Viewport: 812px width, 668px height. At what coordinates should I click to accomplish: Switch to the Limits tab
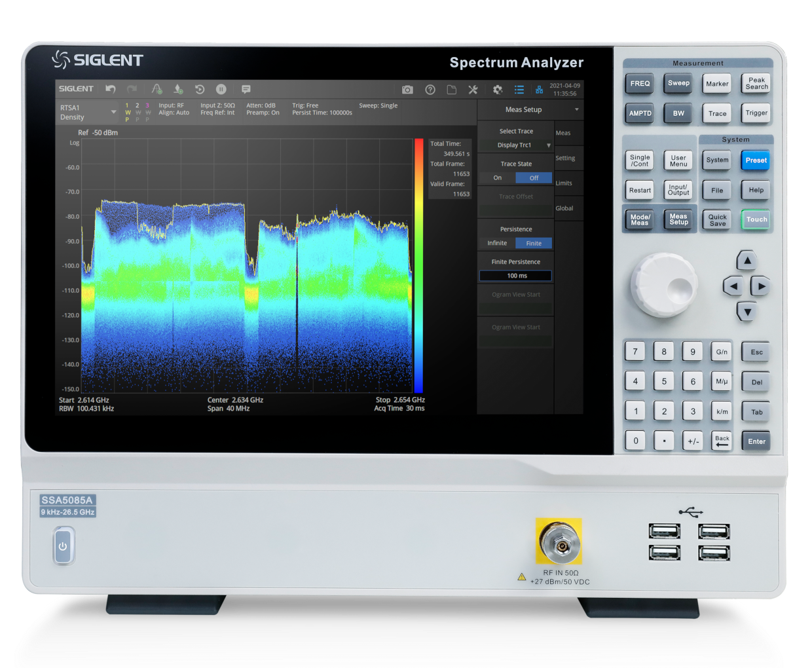(x=564, y=183)
